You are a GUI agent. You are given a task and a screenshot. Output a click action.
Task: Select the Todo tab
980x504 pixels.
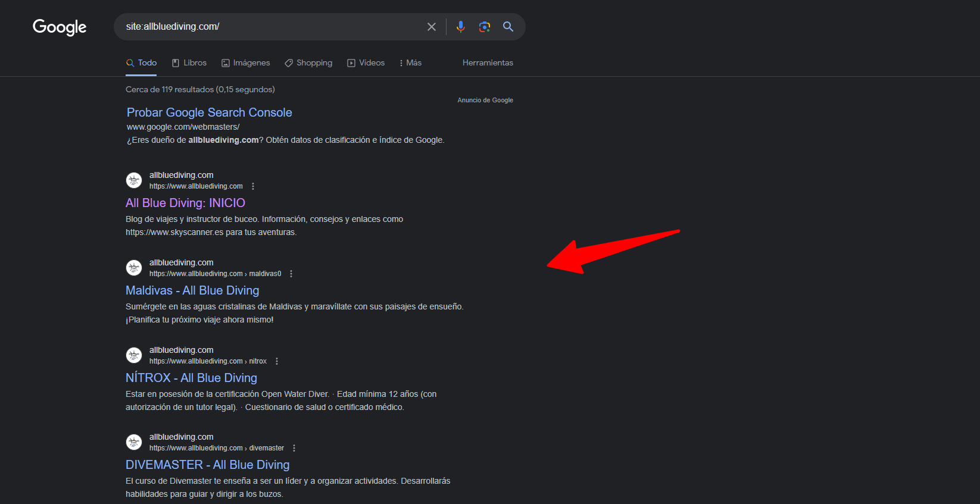point(141,62)
